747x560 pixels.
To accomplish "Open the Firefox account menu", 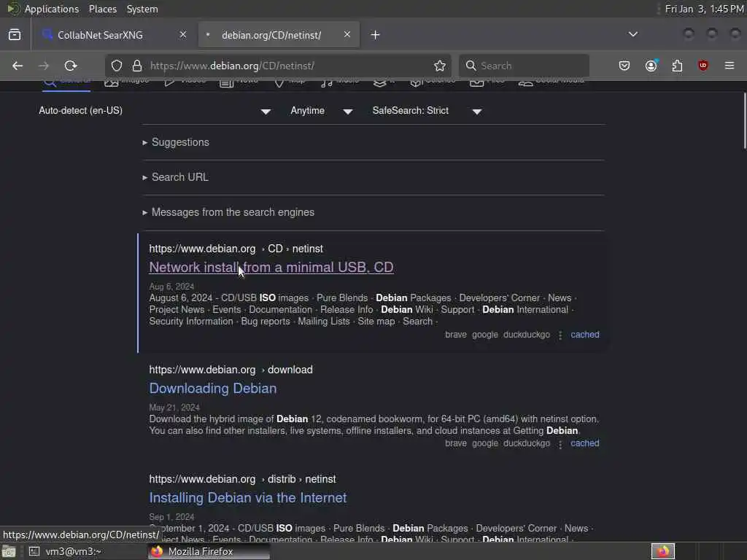I will click(x=651, y=66).
